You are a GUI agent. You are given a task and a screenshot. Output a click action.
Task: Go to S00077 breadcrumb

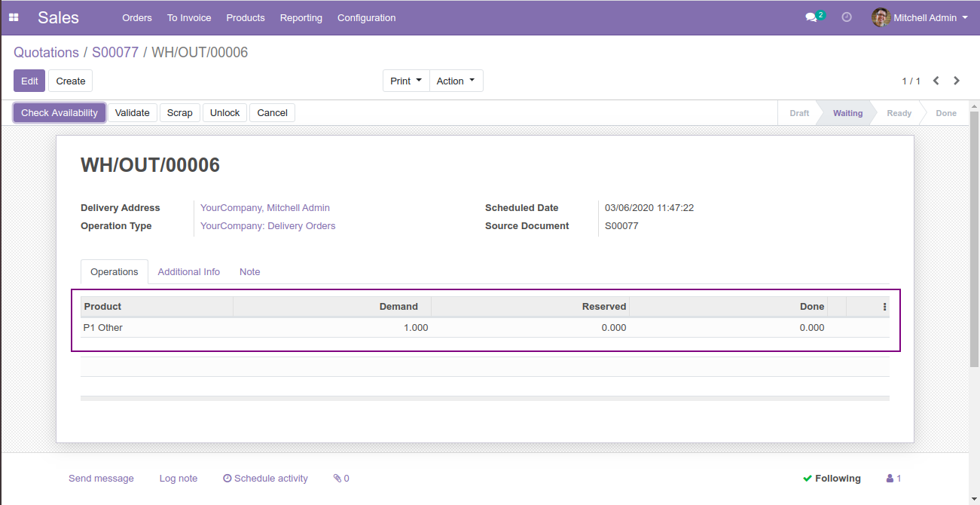coord(115,53)
